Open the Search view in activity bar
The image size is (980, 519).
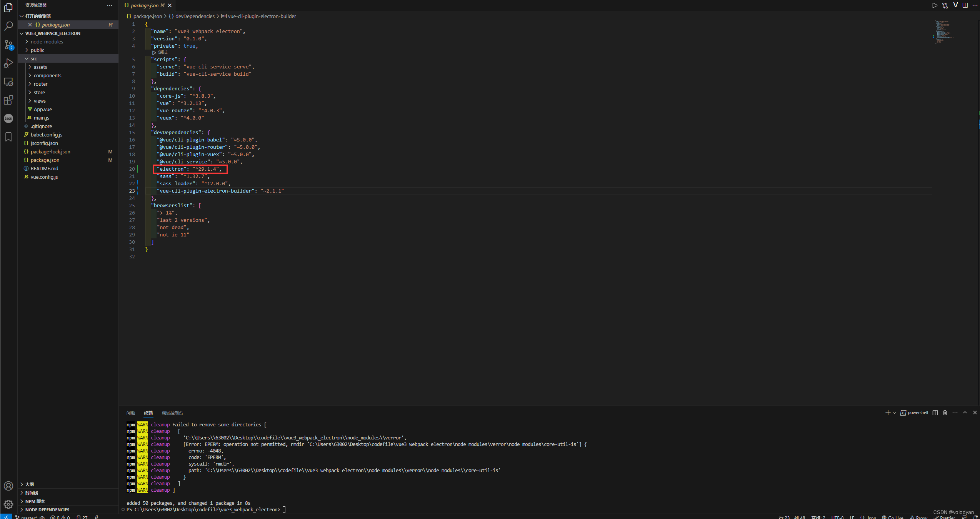(8, 26)
